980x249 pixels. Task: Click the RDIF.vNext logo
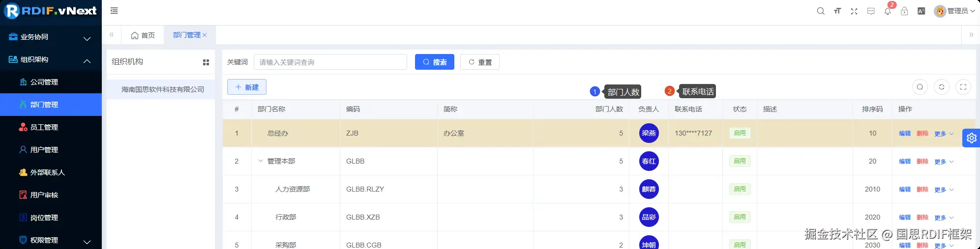click(x=51, y=11)
